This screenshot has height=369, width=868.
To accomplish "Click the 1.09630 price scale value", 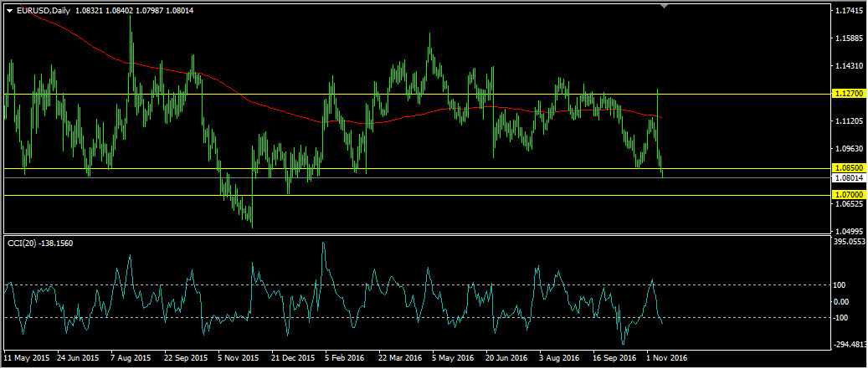I will [850, 148].
